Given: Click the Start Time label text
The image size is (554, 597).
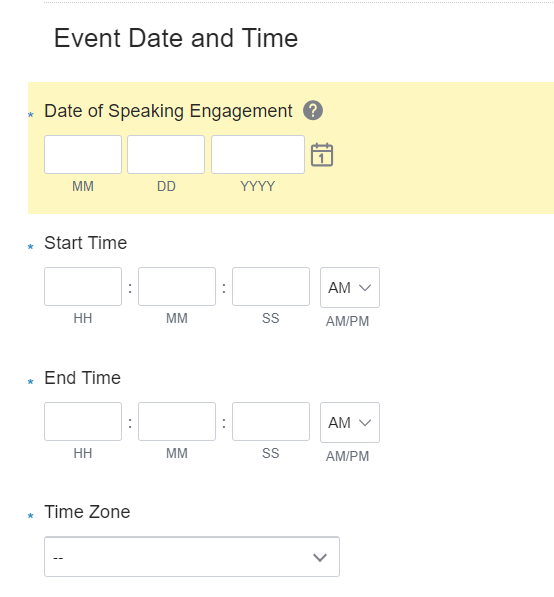Looking at the screenshot, I should click(x=86, y=243).
